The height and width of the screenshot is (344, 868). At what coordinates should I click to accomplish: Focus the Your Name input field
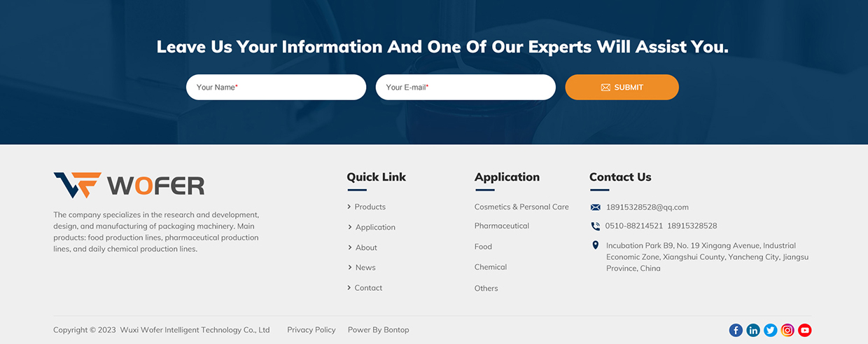point(276,88)
